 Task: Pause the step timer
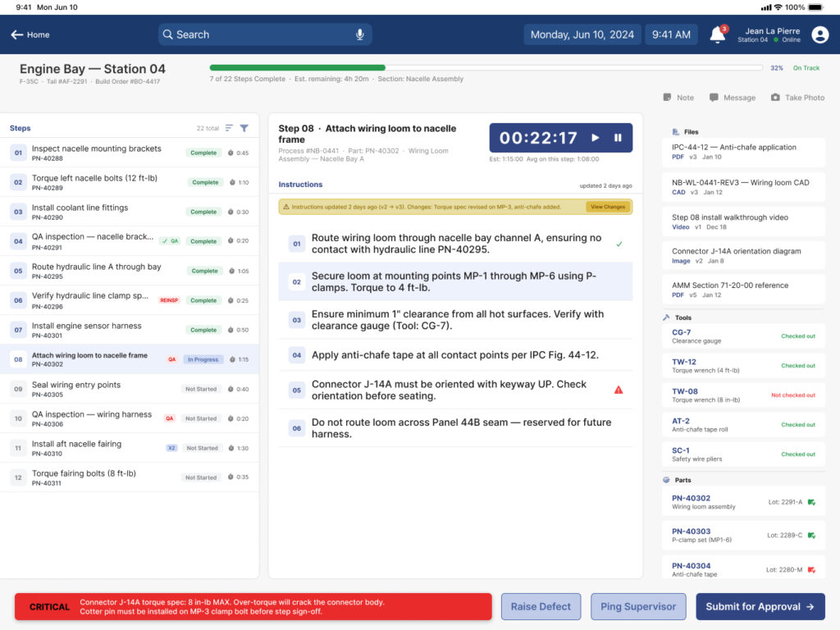point(618,138)
